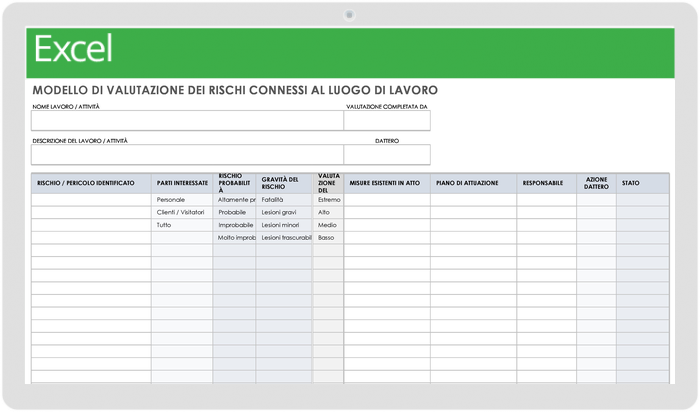
Task: Click the Misure Esistenti cell in Personale row
Action: coord(387,200)
